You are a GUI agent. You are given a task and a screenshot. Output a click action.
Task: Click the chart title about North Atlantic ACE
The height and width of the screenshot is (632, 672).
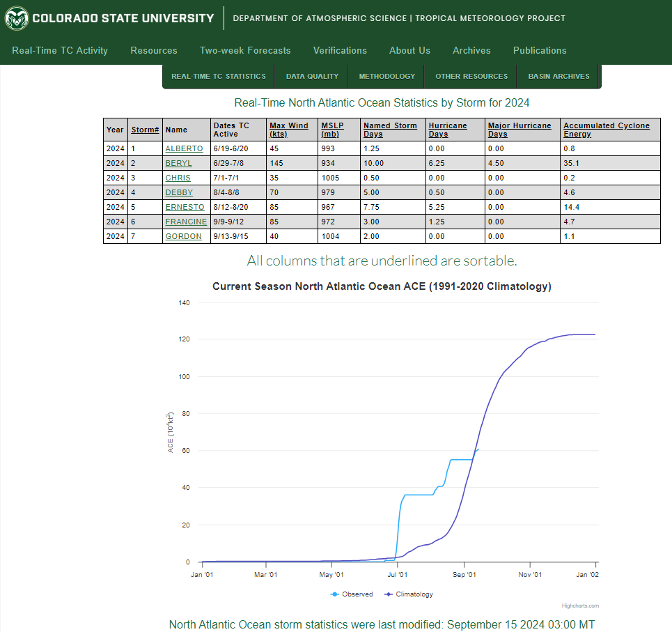(382, 286)
